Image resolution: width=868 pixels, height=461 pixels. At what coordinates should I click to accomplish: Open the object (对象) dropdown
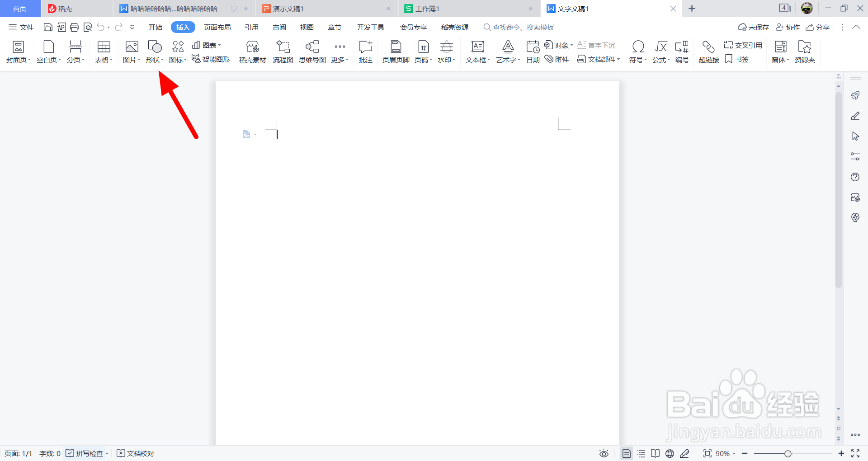tap(559, 45)
